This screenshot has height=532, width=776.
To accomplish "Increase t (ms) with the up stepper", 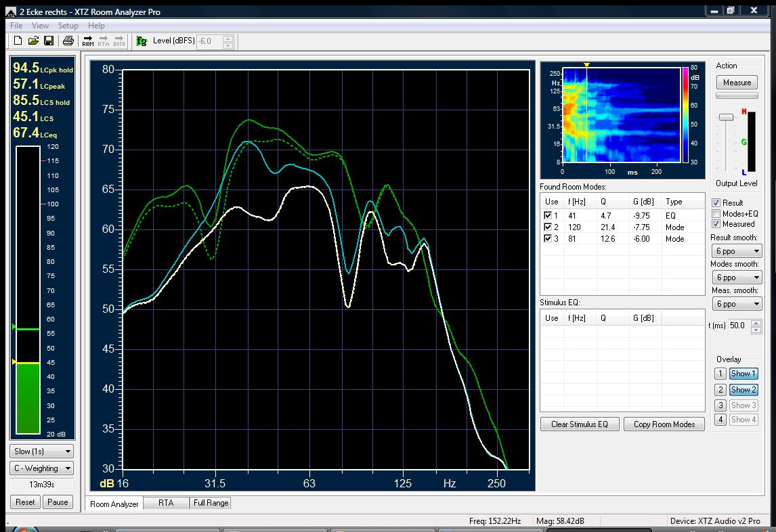I will (x=756, y=323).
